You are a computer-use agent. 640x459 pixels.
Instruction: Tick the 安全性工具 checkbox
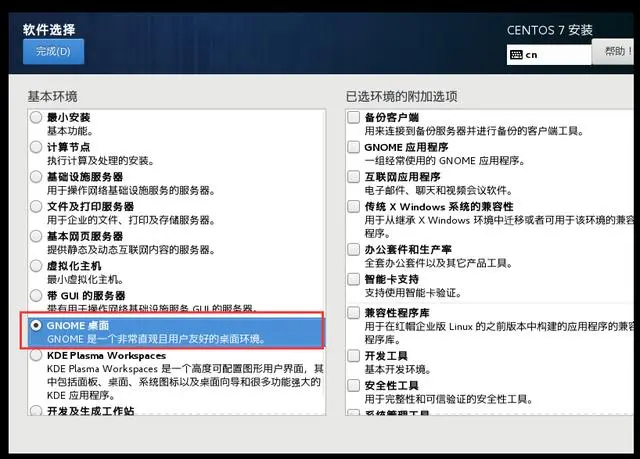click(x=353, y=385)
